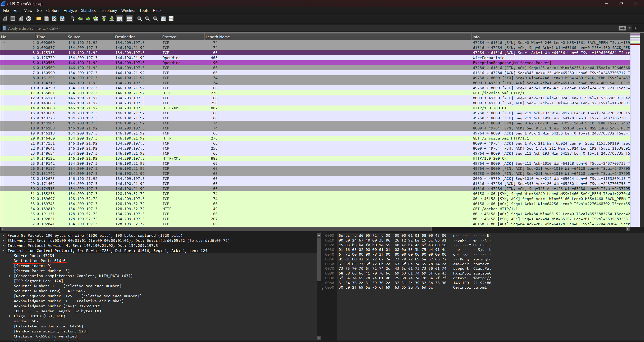Open display filter bookmarks button
Screen dimensions: 644x342
tap(4, 28)
